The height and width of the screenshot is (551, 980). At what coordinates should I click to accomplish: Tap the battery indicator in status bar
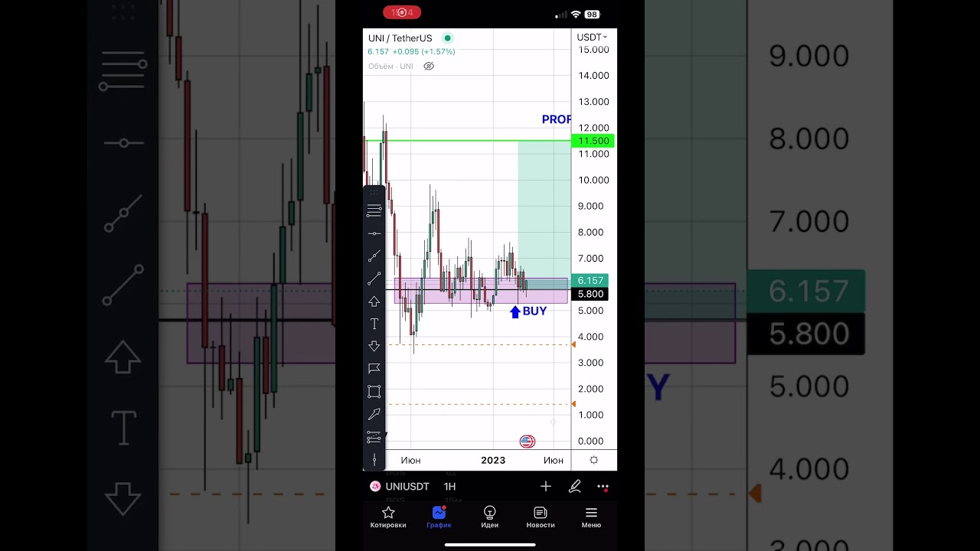click(592, 15)
